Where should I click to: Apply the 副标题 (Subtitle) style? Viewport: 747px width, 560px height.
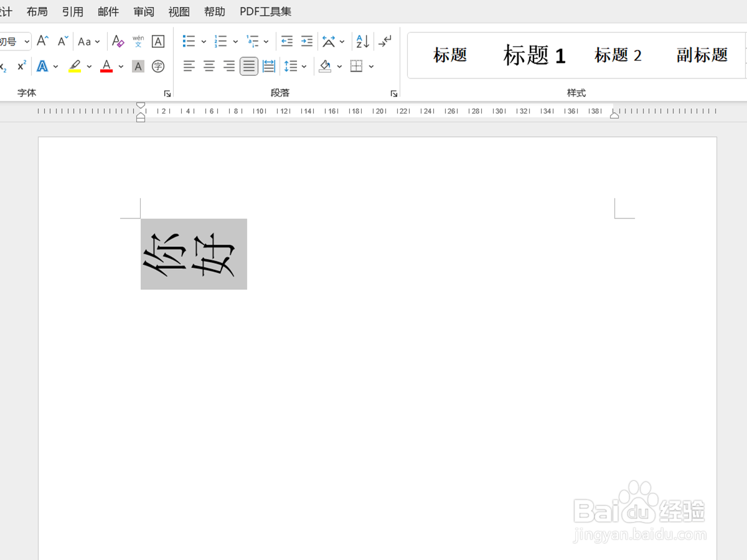pyautogui.click(x=702, y=55)
